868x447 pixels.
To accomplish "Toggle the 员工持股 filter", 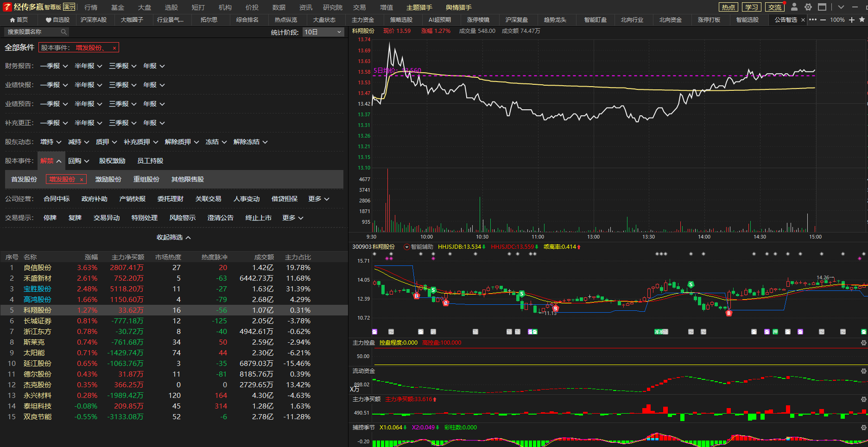I will tap(150, 161).
